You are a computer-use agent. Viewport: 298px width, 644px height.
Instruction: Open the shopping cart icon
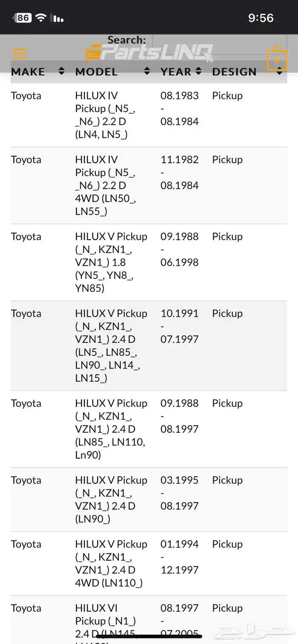[x=277, y=59]
